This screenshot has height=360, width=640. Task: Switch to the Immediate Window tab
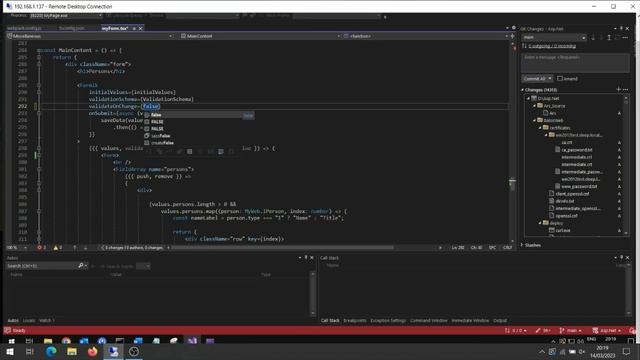(470, 320)
